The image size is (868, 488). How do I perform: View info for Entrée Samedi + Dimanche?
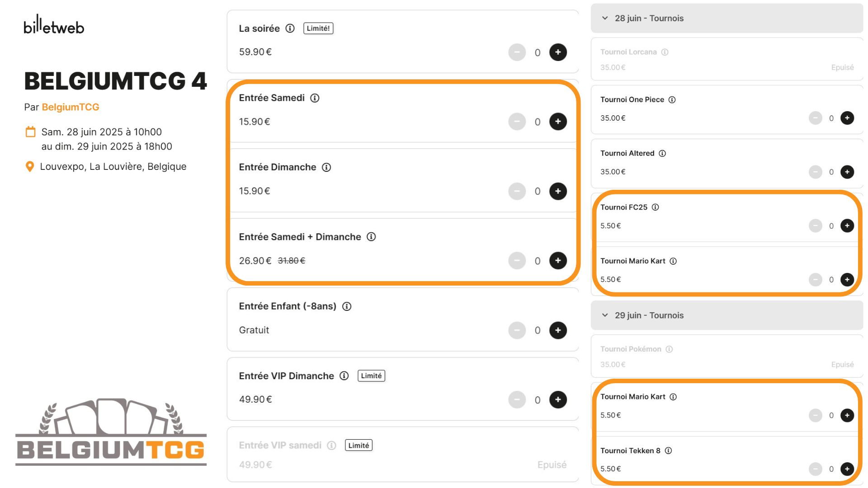pyautogui.click(x=371, y=237)
